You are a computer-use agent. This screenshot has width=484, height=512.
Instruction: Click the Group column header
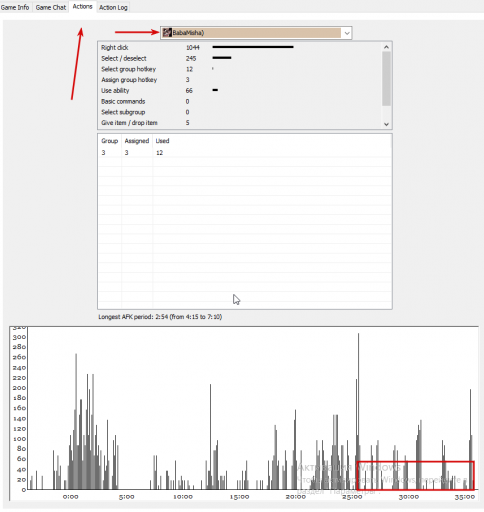[x=110, y=141]
